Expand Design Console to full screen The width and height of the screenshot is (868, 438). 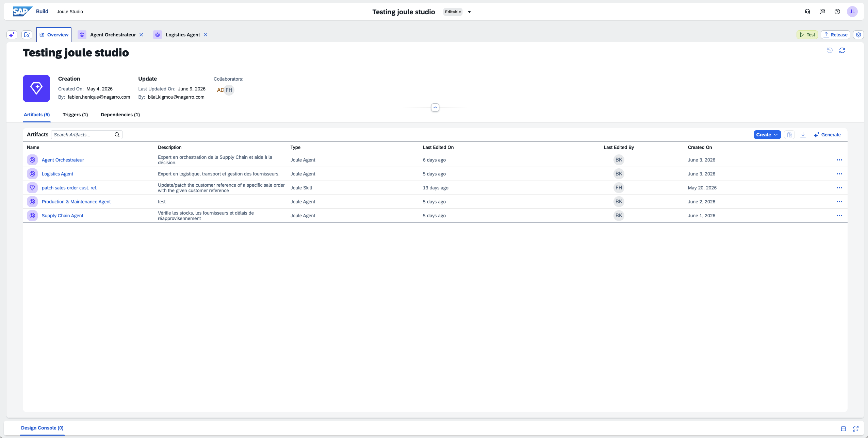pyautogui.click(x=856, y=428)
